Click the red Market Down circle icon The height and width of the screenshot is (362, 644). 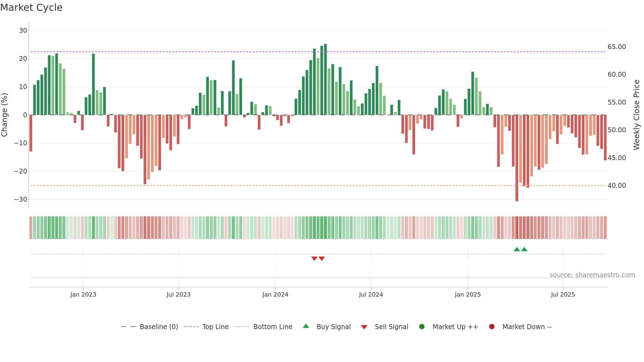pos(492,327)
